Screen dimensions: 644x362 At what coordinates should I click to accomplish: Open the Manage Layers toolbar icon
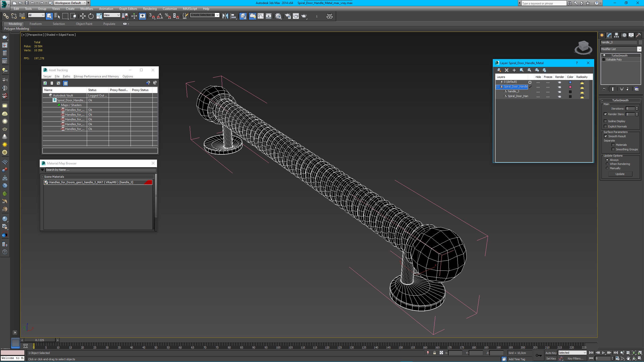[x=243, y=16]
